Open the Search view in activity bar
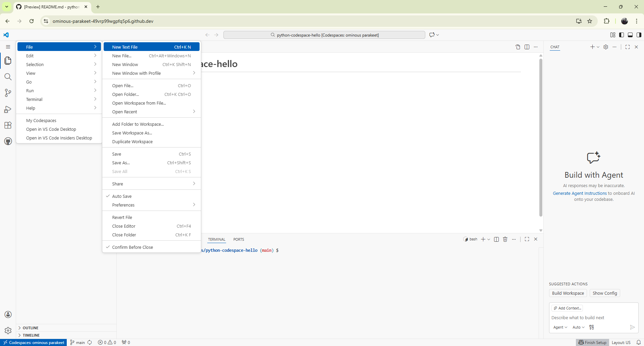 click(x=8, y=77)
